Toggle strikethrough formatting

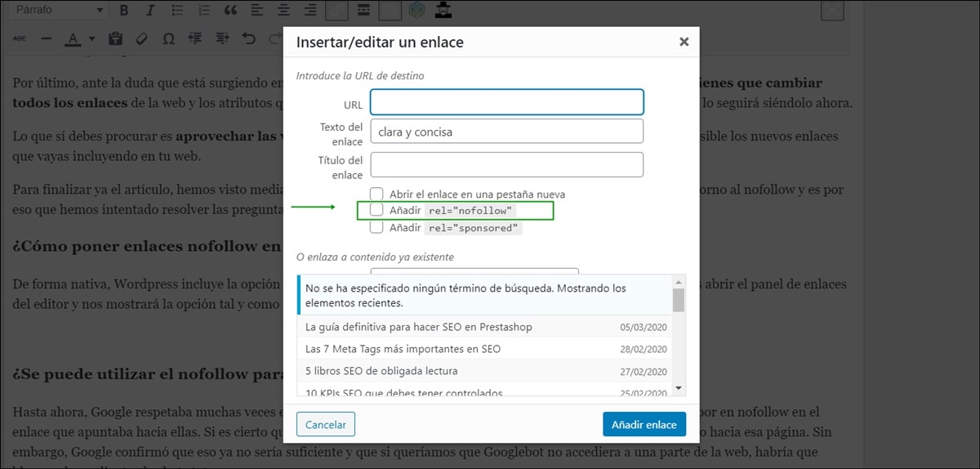pyautogui.click(x=20, y=38)
